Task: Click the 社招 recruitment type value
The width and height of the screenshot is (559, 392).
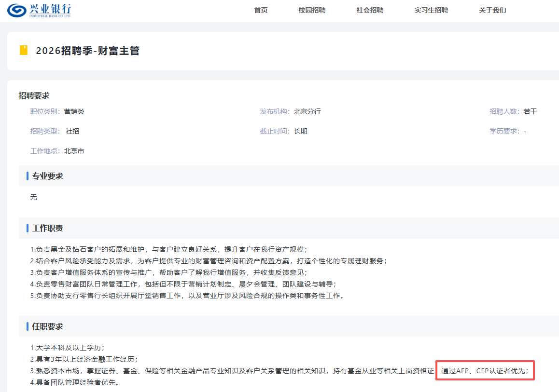Action: point(72,131)
